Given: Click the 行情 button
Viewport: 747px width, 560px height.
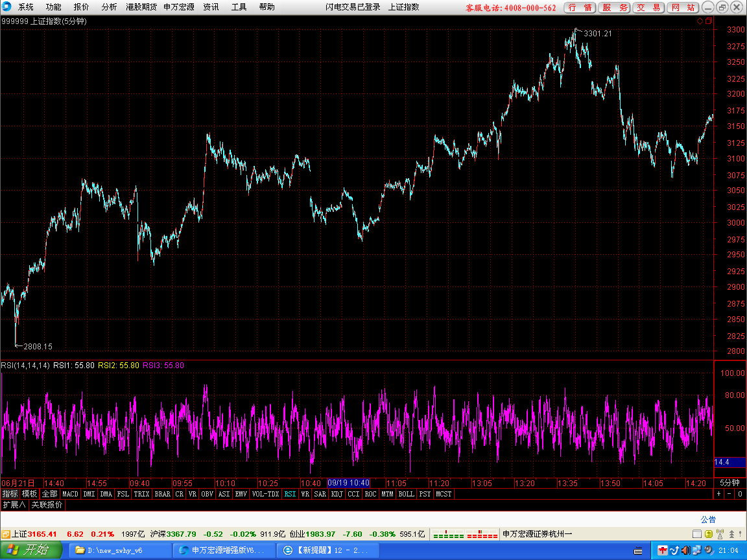Looking at the screenshot, I should click(x=580, y=7).
